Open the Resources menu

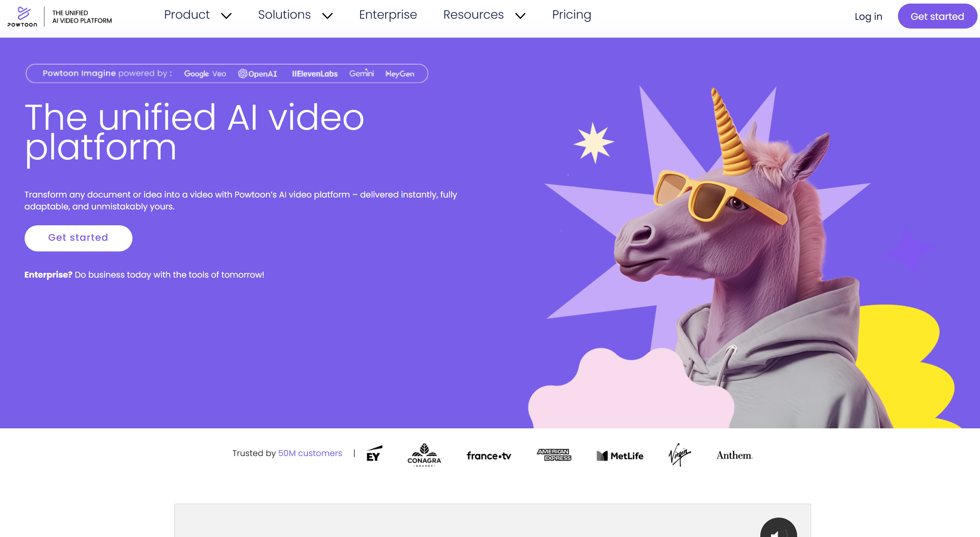pyautogui.click(x=474, y=15)
